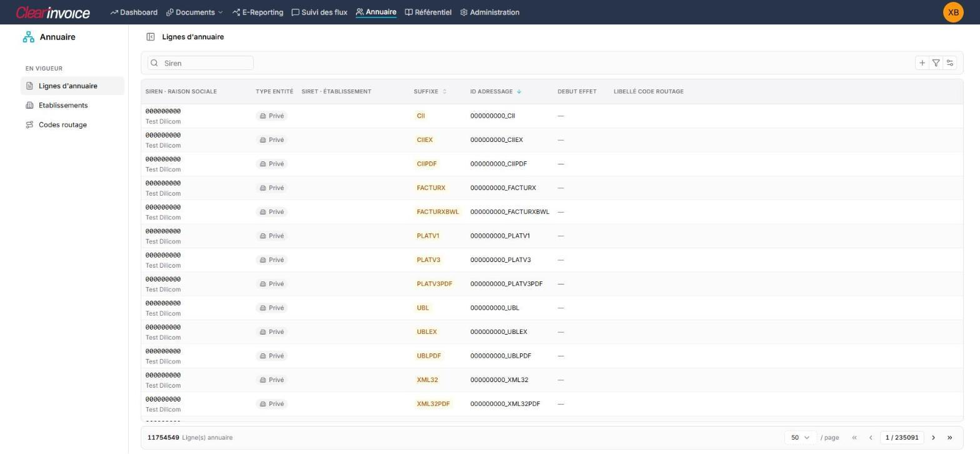This screenshot has height=454, width=980.
Task: Click Test Dilicom in the XML32 row
Action: pyautogui.click(x=163, y=386)
